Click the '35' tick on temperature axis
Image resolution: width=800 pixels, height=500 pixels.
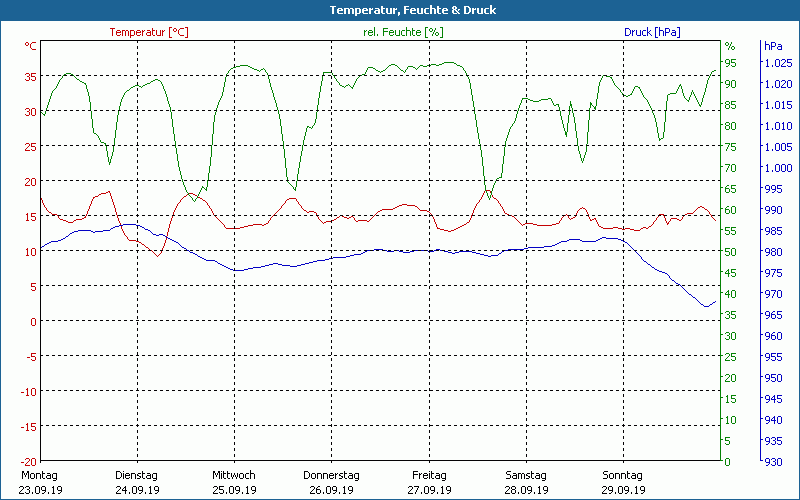pyautogui.click(x=31, y=77)
